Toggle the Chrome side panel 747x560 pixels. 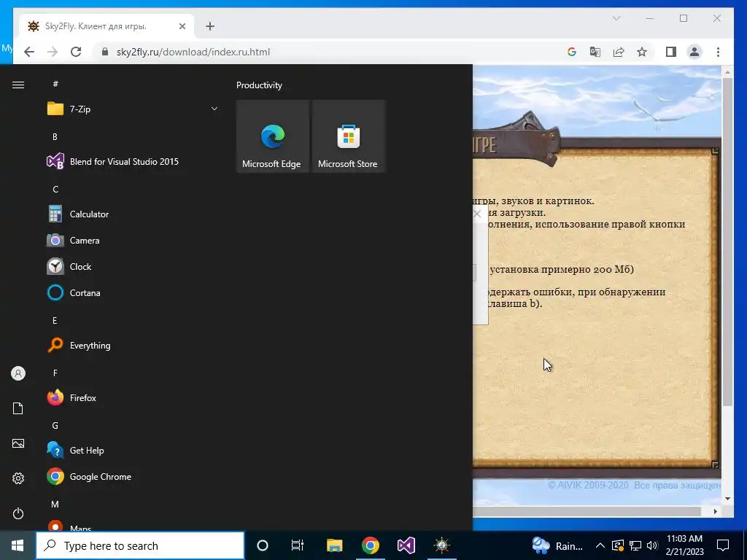pyautogui.click(x=671, y=52)
